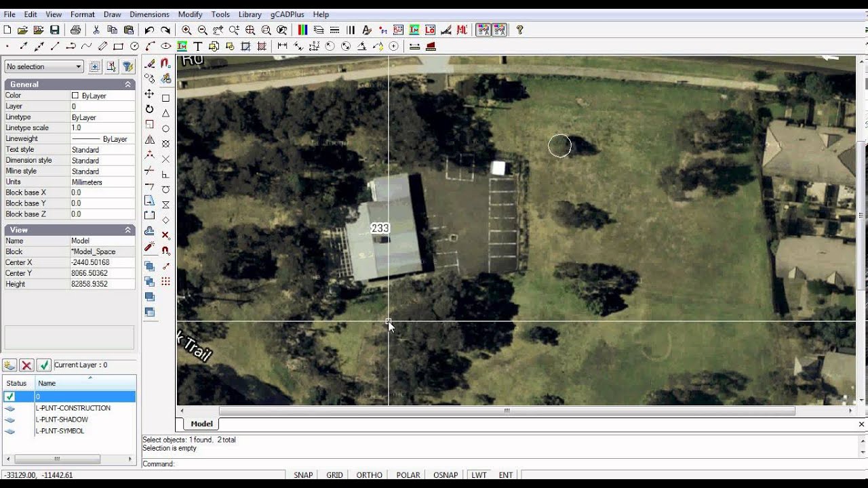Toggle status of L-PLNT-SHADOW layer
The image size is (868, 488).
(9, 420)
